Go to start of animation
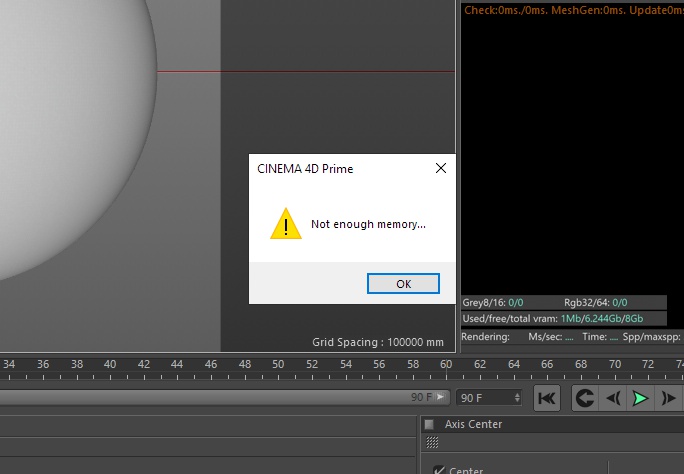This screenshot has width=684, height=474. click(547, 398)
